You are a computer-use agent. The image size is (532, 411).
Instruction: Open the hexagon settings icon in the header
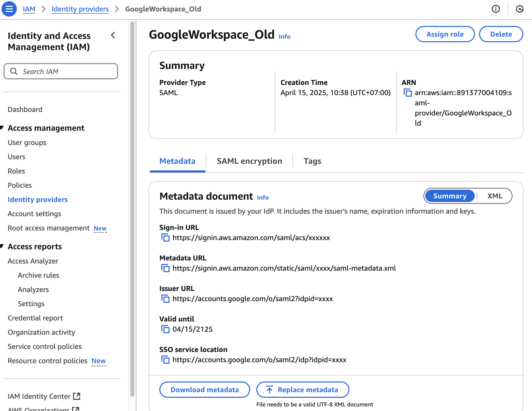coord(520,9)
